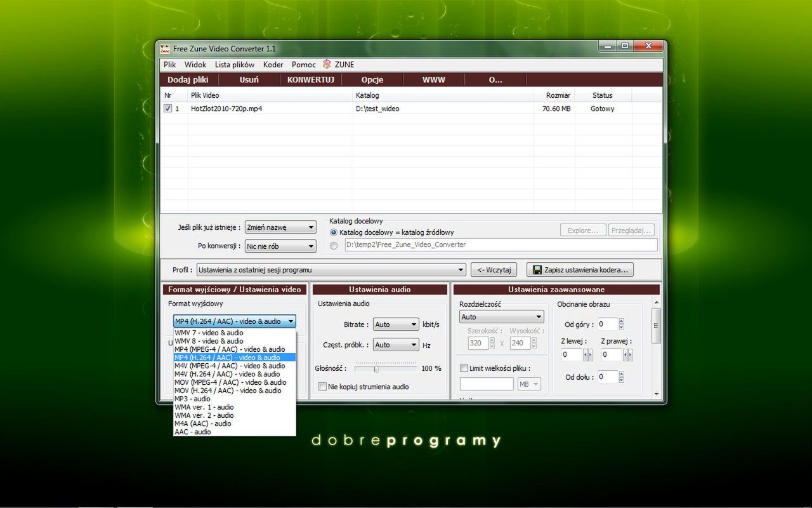Enable Limit wielkości pliku checkbox

pos(464,368)
